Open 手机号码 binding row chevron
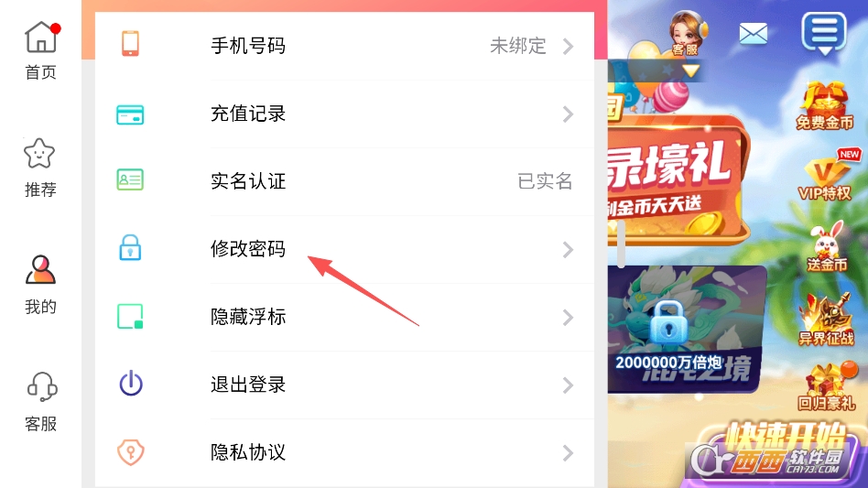The width and height of the screenshot is (868, 488). click(568, 46)
